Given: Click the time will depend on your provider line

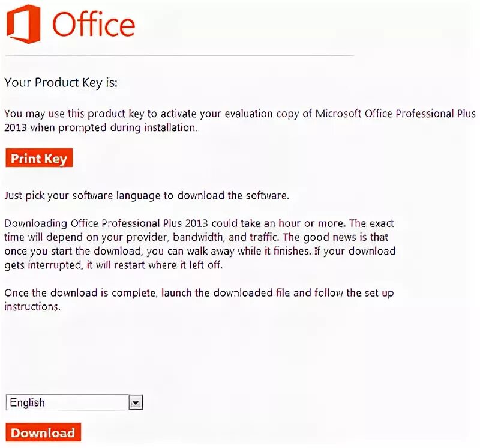Looking at the screenshot, I should pos(120,237).
